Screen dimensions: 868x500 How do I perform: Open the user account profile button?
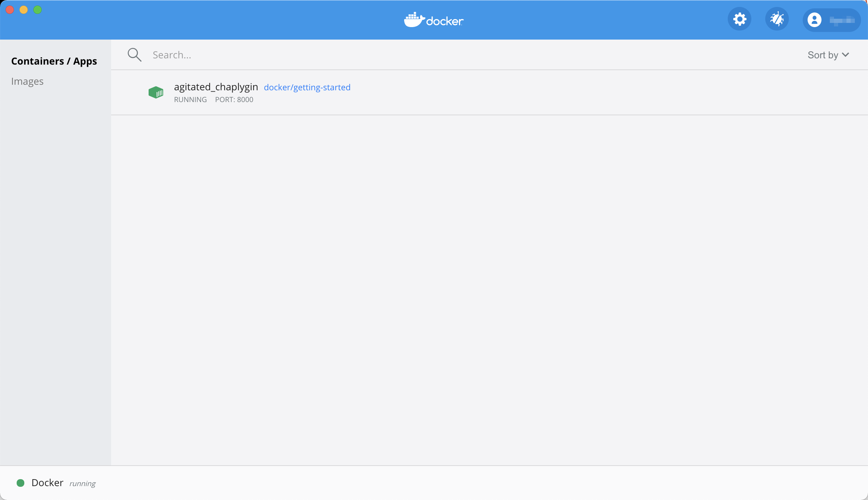(x=832, y=20)
